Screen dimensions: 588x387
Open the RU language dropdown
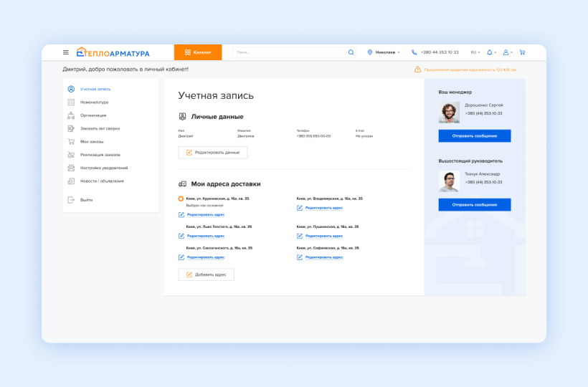click(475, 52)
